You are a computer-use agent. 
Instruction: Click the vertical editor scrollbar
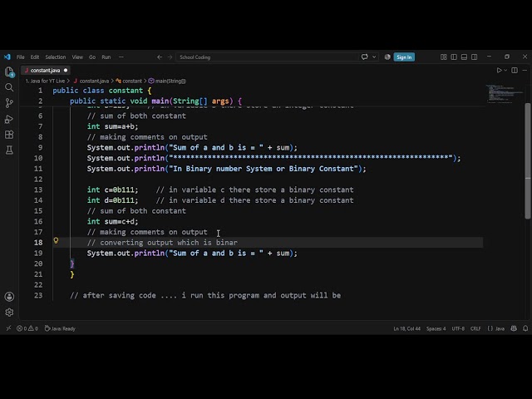528,161
